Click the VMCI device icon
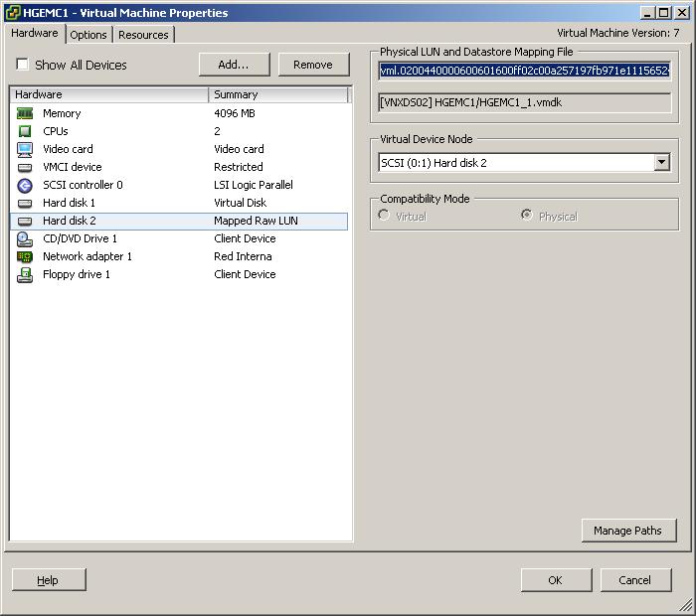Screen dimensions: 696x616 pyautogui.click(x=25, y=168)
